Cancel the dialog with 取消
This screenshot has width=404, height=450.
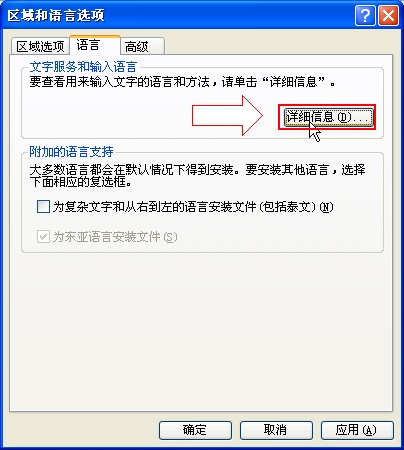point(276,430)
